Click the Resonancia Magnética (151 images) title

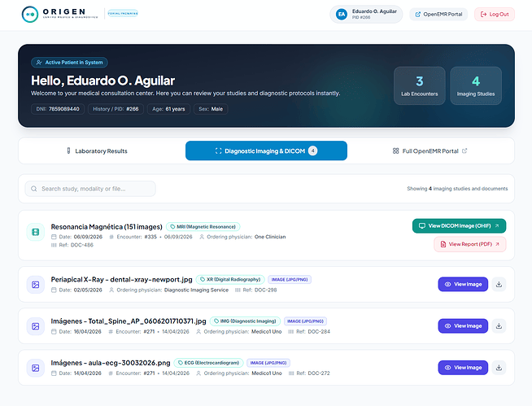pos(107,227)
